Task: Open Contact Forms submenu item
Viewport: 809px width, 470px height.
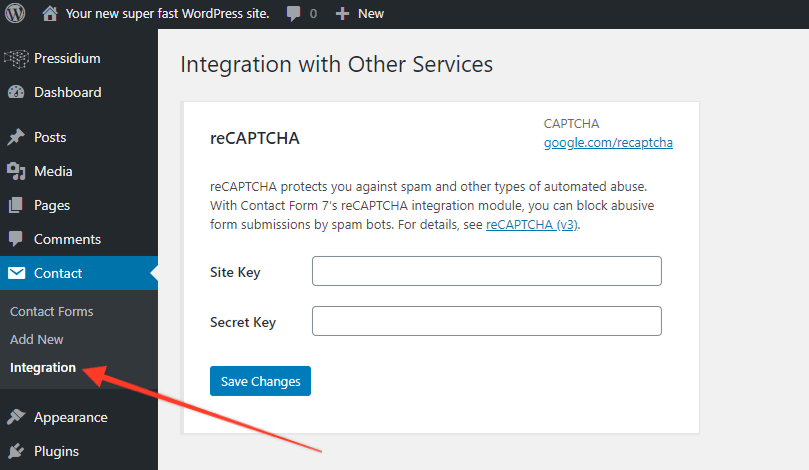Action: (52, 312)
